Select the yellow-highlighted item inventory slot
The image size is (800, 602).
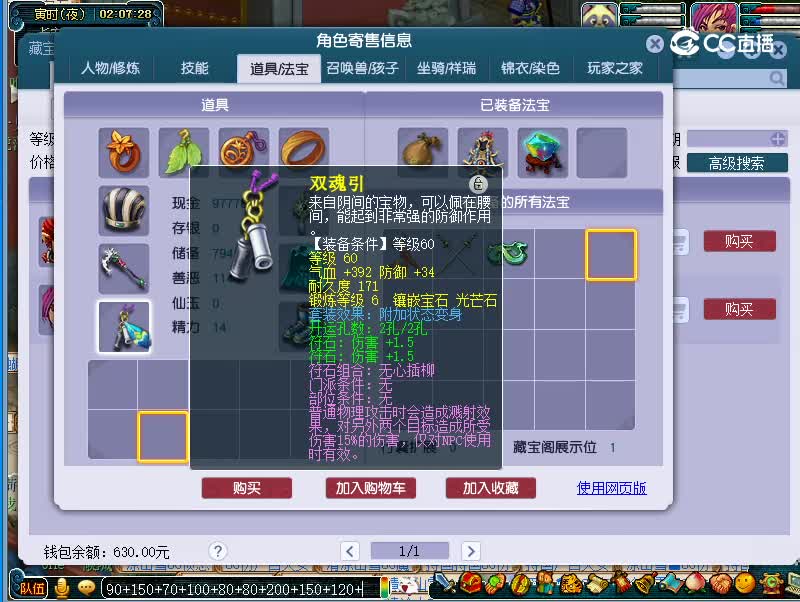(x=163, y=437)
